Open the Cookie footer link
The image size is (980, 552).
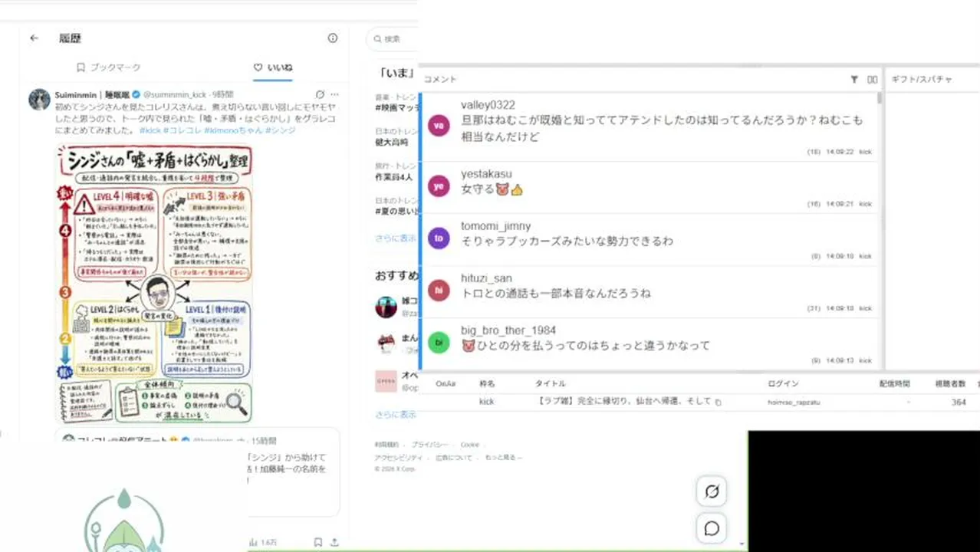pyautogui.click(x=470, y=445)
